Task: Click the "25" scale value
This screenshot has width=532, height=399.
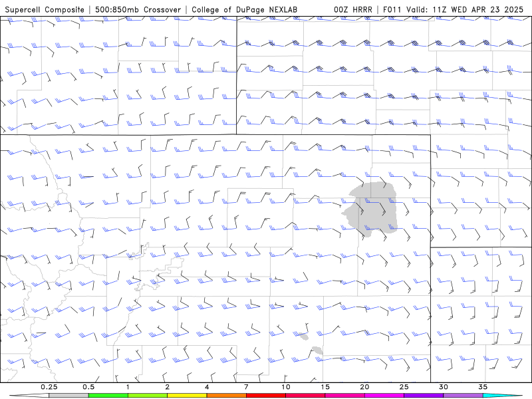Action: coord(404,387)
